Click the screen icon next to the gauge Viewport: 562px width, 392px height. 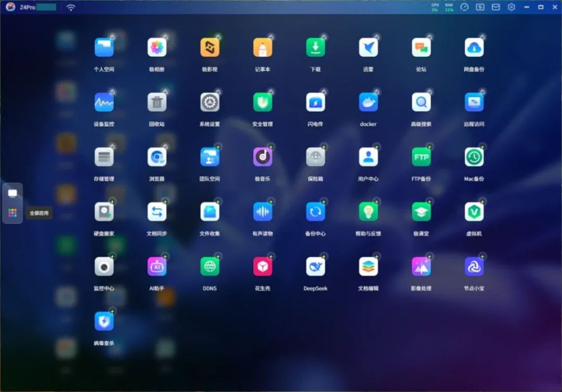[x=480, y=7]
